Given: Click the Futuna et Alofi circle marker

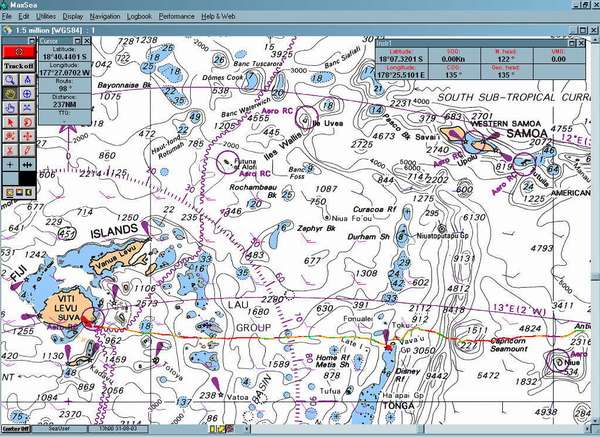Looking at the screenshot, I should [228, 162].
